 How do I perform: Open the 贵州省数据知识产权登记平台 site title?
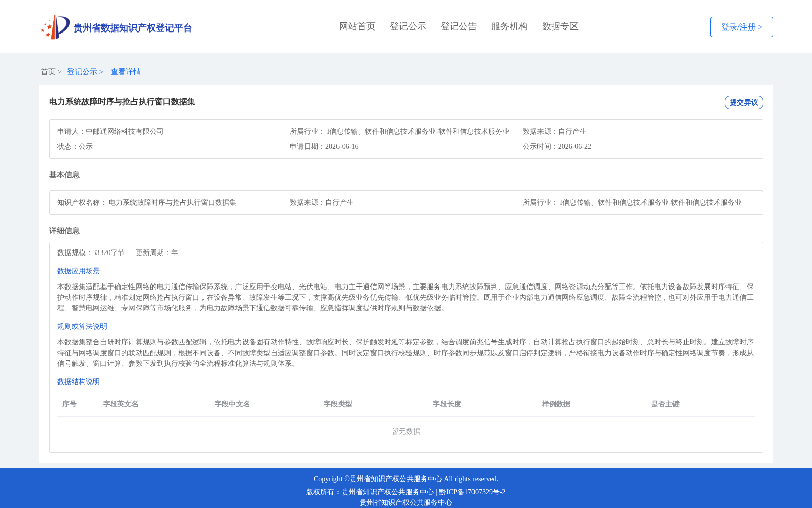click(132, 28)
